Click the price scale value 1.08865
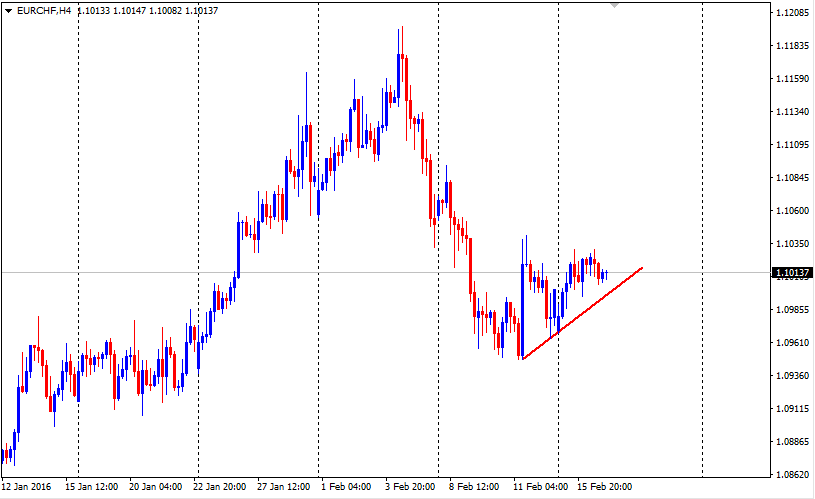 point(792,441)
